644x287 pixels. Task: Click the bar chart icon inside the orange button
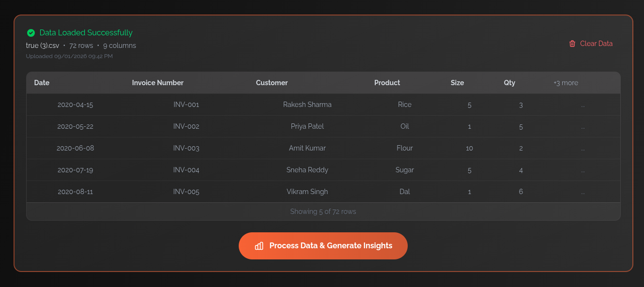click(x=259, y=246)
